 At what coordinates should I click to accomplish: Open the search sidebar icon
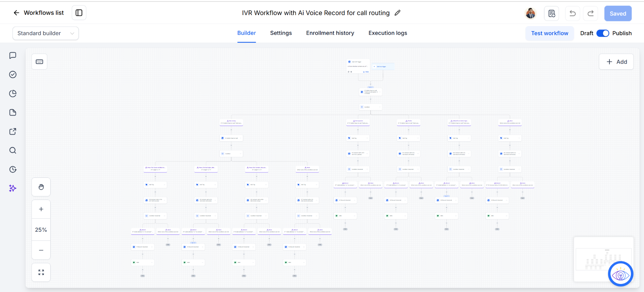(13, 150)
